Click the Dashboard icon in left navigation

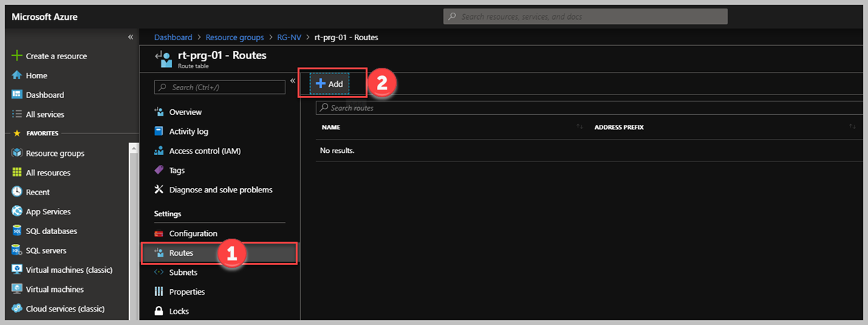[x=17, y=94]
